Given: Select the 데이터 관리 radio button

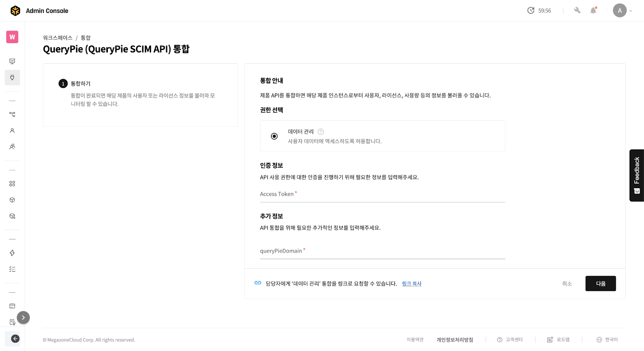Looking at the screenshot, I should click(x=274, y=136).
